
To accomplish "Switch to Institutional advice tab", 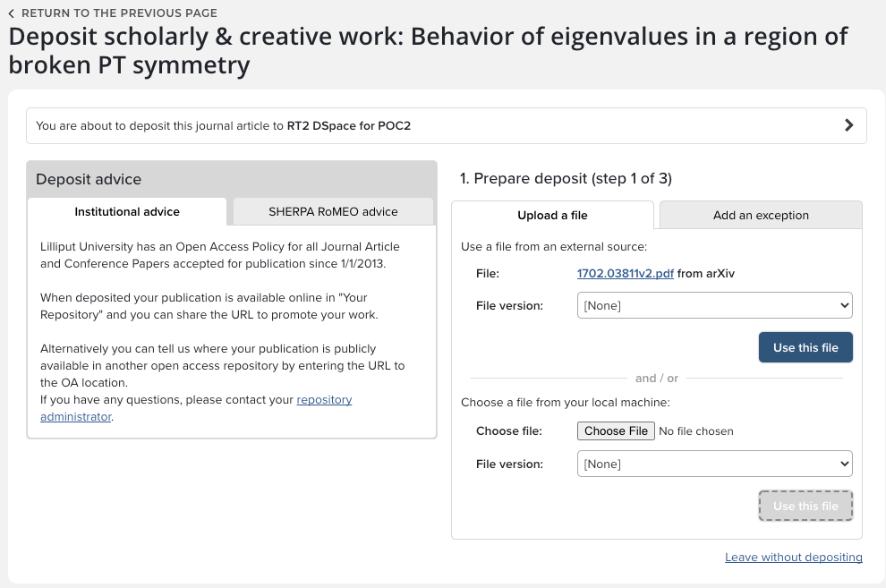I will [127, 212].
